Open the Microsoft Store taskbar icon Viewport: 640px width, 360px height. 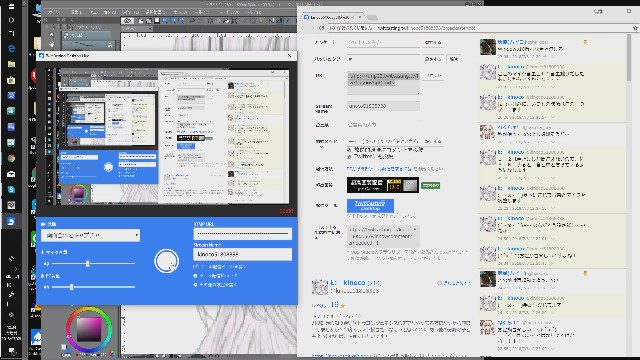pos(11,80)
